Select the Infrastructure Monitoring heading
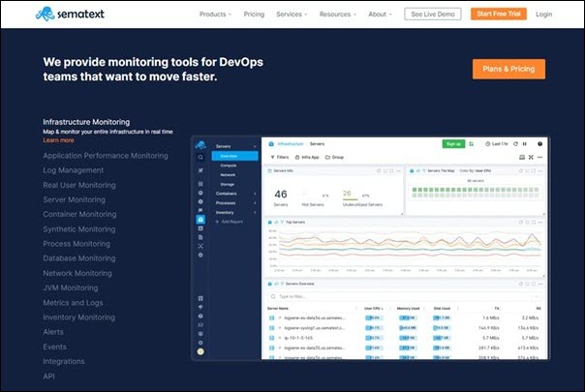The image size is (585, 392). coord(86,122)
